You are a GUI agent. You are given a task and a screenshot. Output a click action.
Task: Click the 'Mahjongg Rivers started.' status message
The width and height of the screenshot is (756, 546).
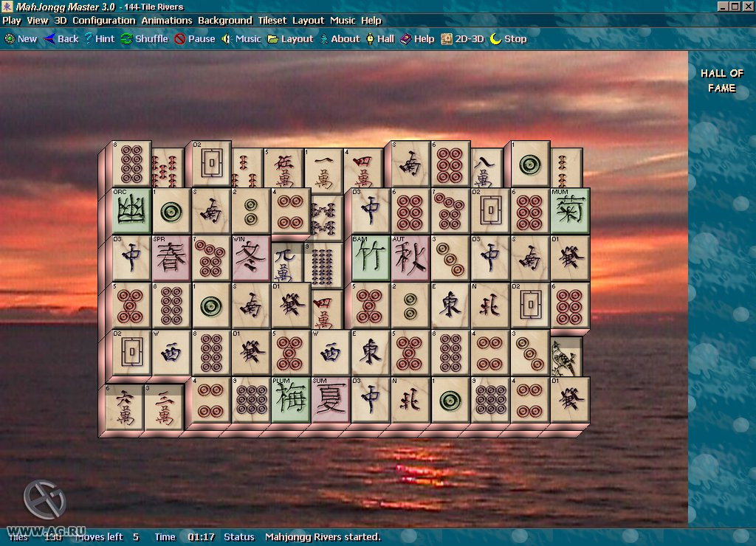pyautogui.click(x=323, y=537)
